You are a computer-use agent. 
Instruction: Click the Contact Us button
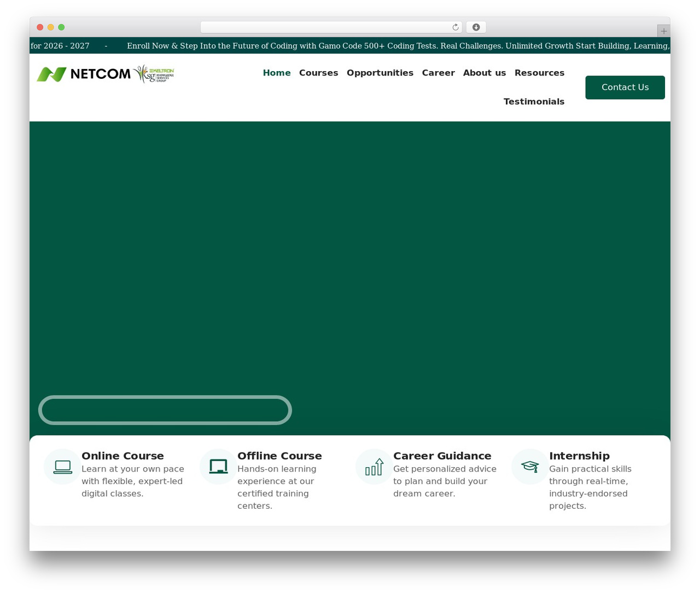pyautogui.click(x=625, y=88)
